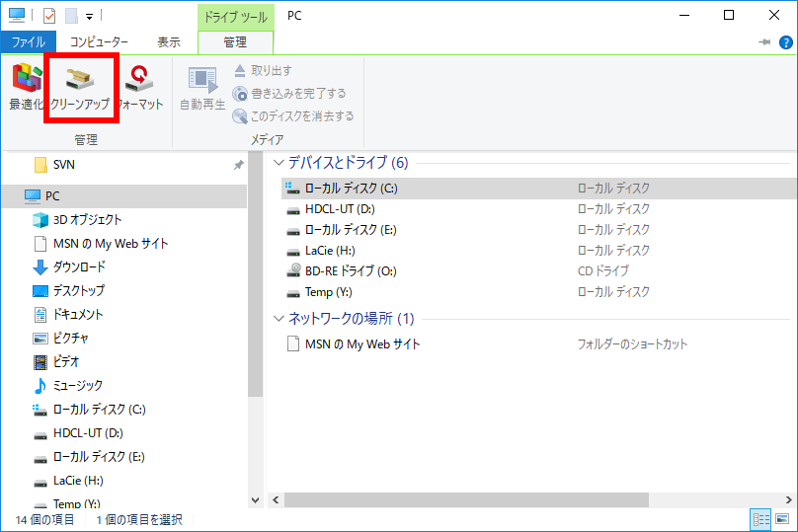
Task: Open the Customize Quick Access Toolbar dropdown
Action: point(89,16)
